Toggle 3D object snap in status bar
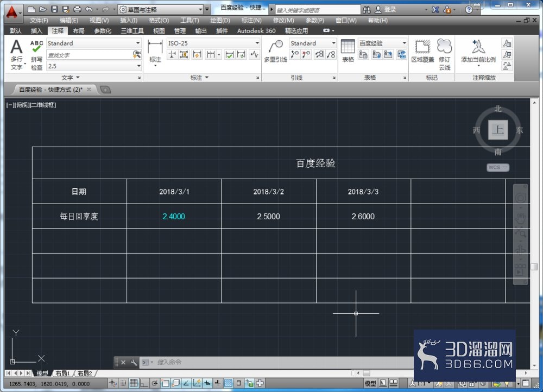Image resolution: width=543 pixels, height=392 pixels. (175, 383)
